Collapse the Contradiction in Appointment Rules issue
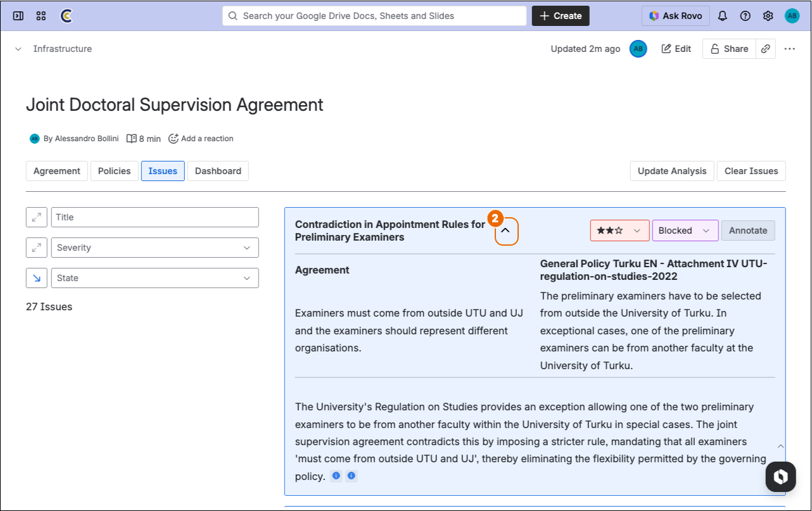This screenshot has height=511, width=812. [x=506, y=231]
